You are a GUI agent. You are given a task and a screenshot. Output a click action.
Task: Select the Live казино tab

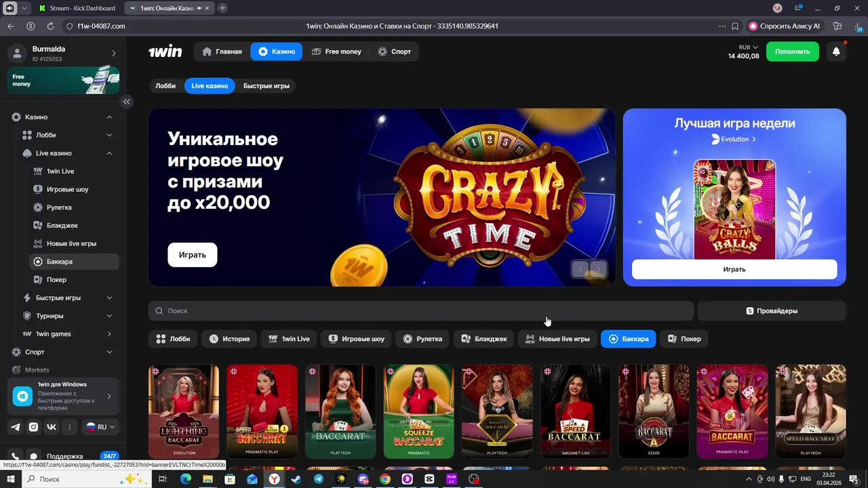tap(210, 86)
